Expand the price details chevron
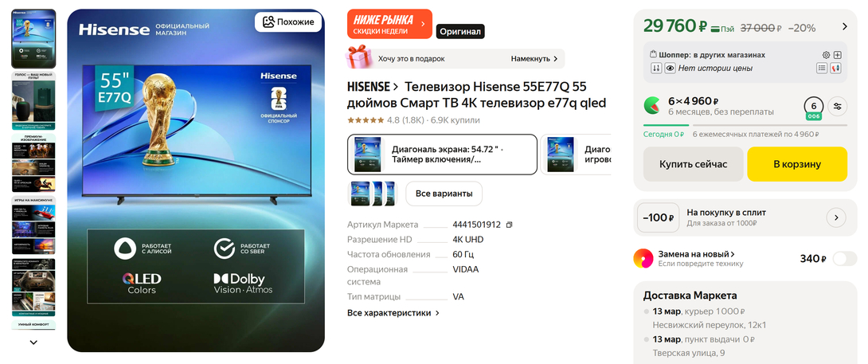 [845, 26]
